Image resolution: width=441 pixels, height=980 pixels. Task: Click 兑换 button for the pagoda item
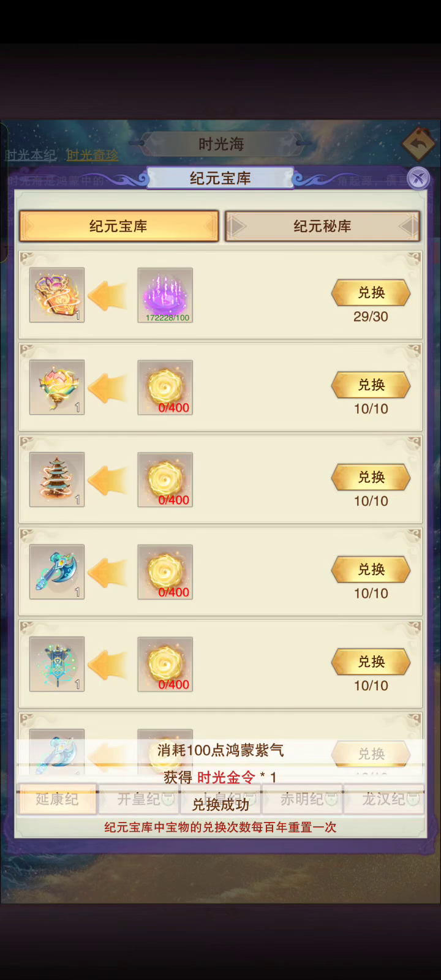pyautogui.click(x=371, y=477)
